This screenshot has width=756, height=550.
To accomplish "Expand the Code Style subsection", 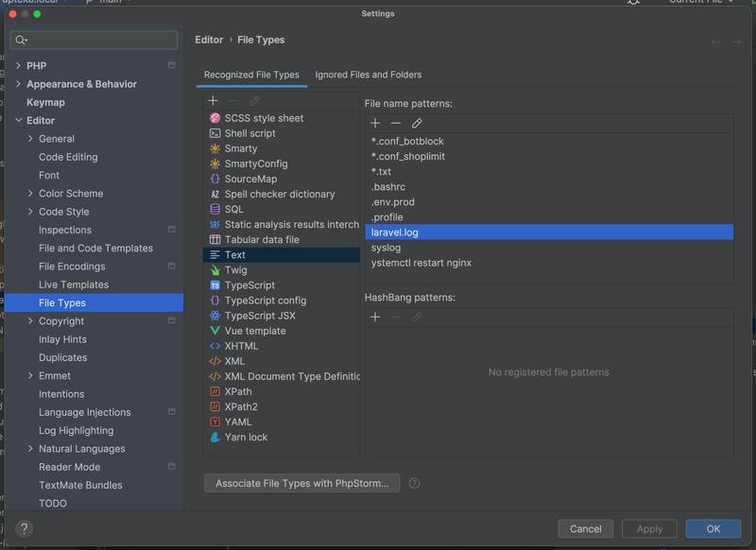I will (30, 212).
